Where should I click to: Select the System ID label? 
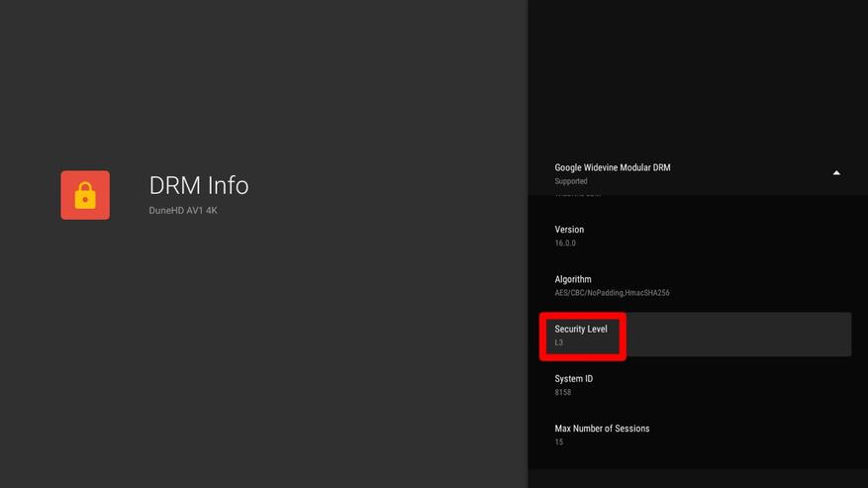pos(573,378)
